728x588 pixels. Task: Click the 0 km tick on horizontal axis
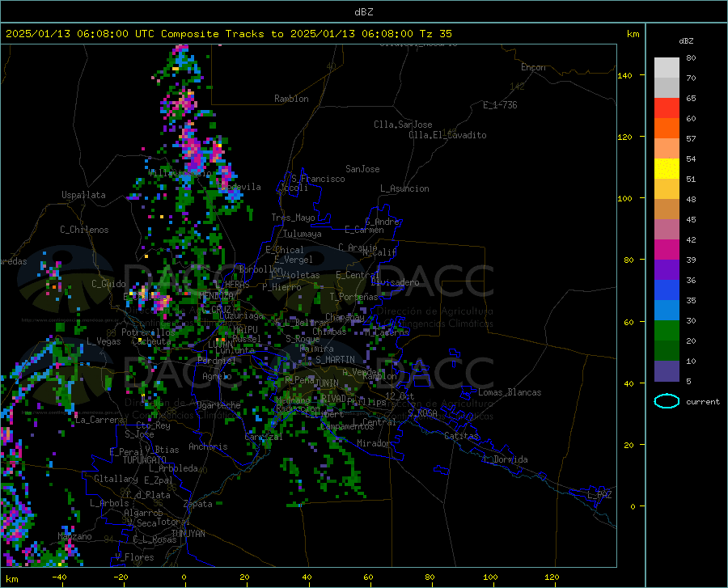tap(184, 577)
